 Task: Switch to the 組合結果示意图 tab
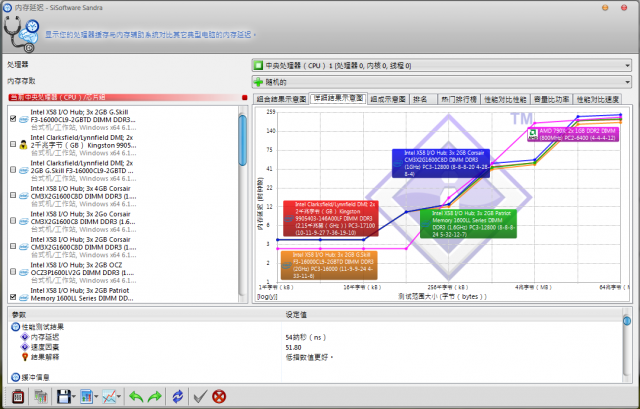coord(281,99)
